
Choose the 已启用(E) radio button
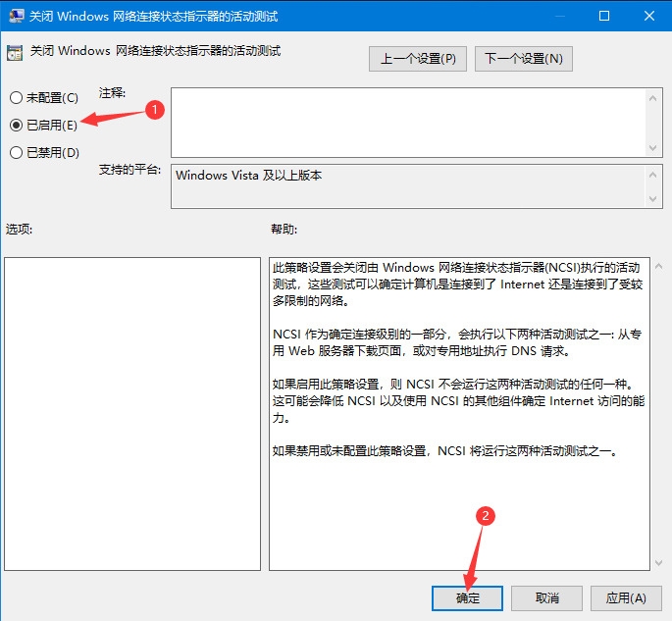click(x=16, y=125)
